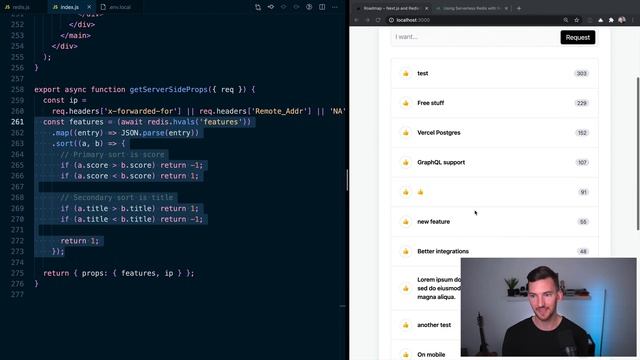Click the 'Better integrations' title text
This screenshot has width=640, height=360.
coord(443,251)
